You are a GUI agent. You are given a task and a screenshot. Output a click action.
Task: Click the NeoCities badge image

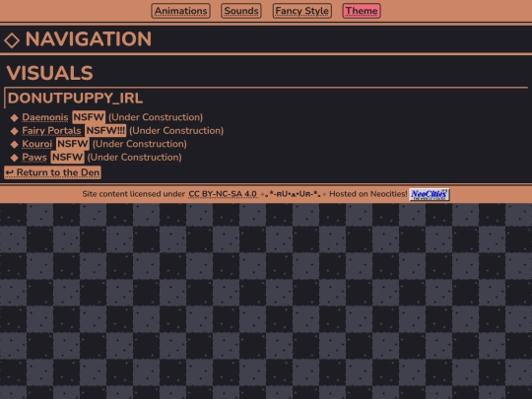[430, 194]
